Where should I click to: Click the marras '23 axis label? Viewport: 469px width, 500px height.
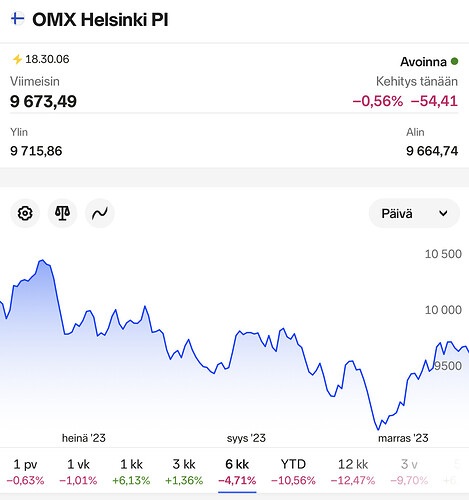point(403,438)
